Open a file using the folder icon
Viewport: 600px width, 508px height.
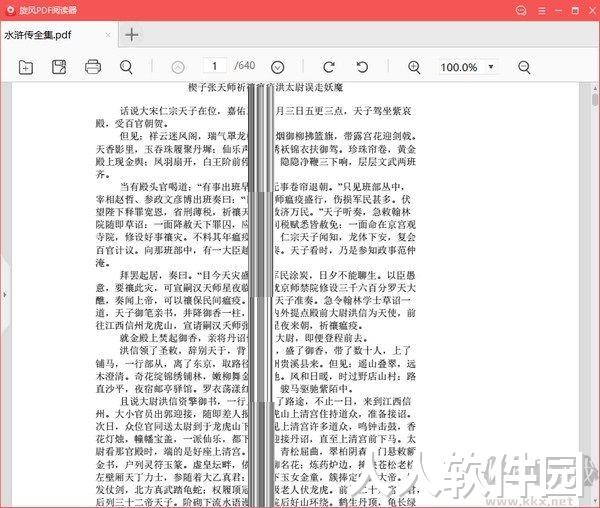(26, 67)
